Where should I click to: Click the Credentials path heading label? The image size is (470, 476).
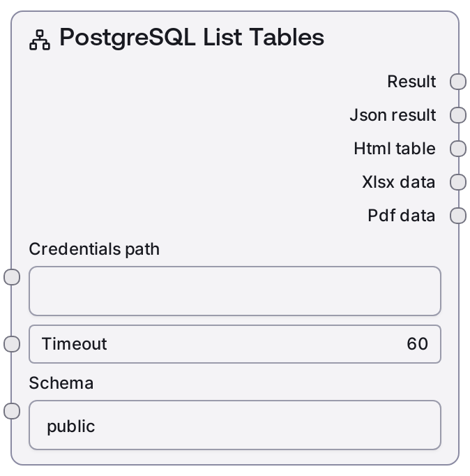point(94,249)
